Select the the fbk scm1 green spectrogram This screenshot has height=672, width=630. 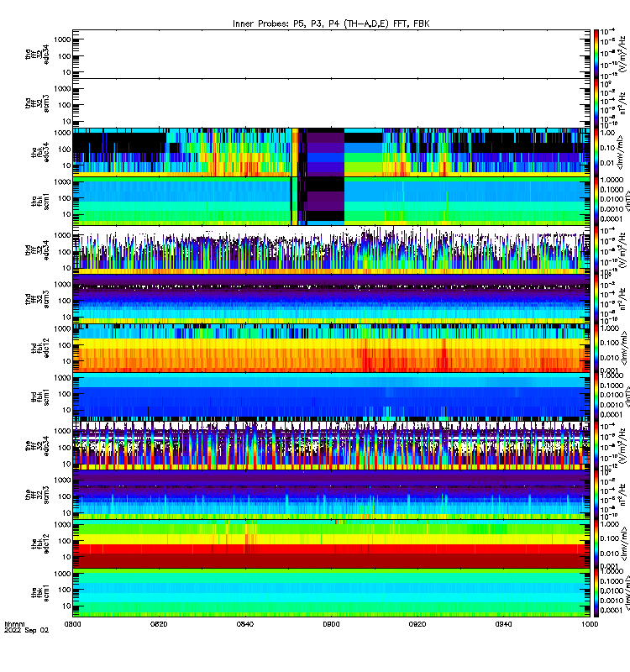point(331,593)
